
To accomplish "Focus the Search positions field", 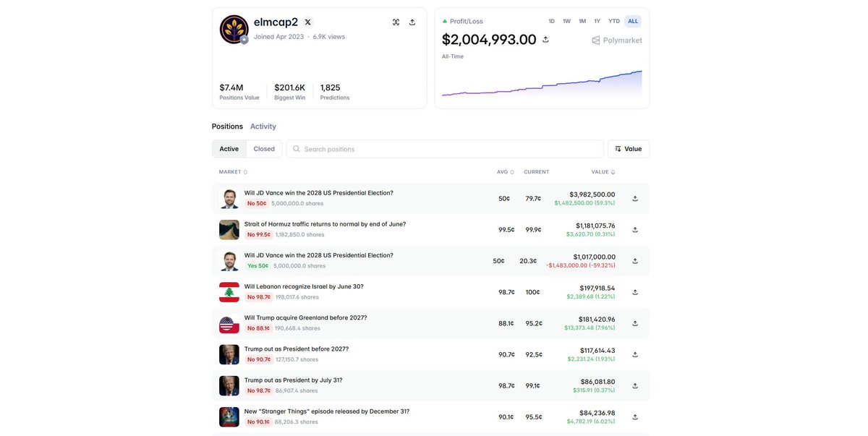I will coord(445,149).
